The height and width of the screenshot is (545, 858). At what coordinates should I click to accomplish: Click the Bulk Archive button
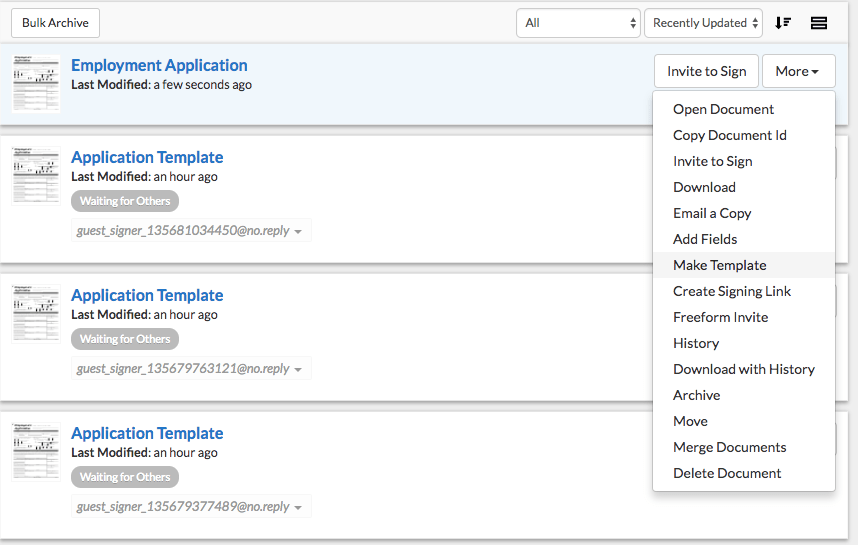[x=55, y=23]
